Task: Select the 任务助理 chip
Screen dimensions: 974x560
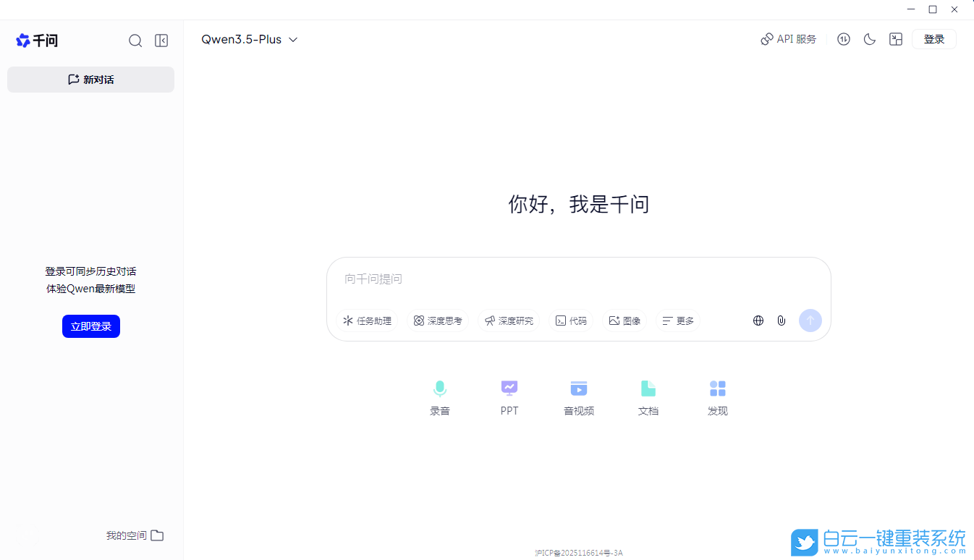Action: [x=367, y=321]
